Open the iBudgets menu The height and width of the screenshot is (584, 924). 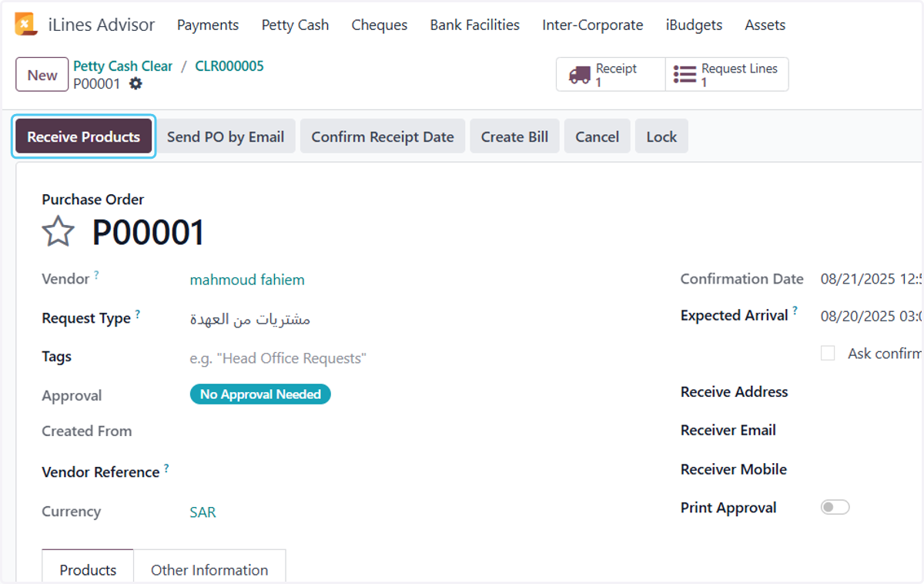point(695,25)
